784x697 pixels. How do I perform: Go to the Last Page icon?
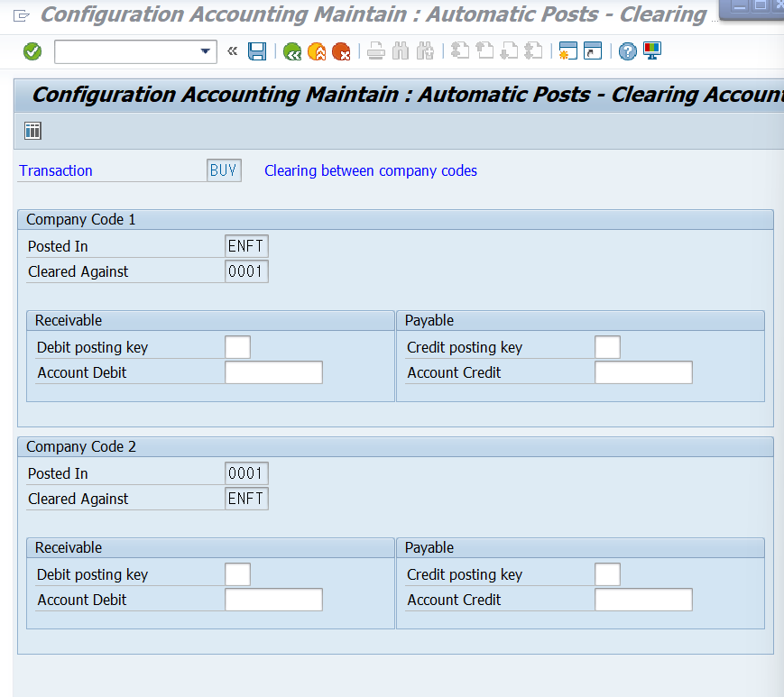tap(533, 51)
